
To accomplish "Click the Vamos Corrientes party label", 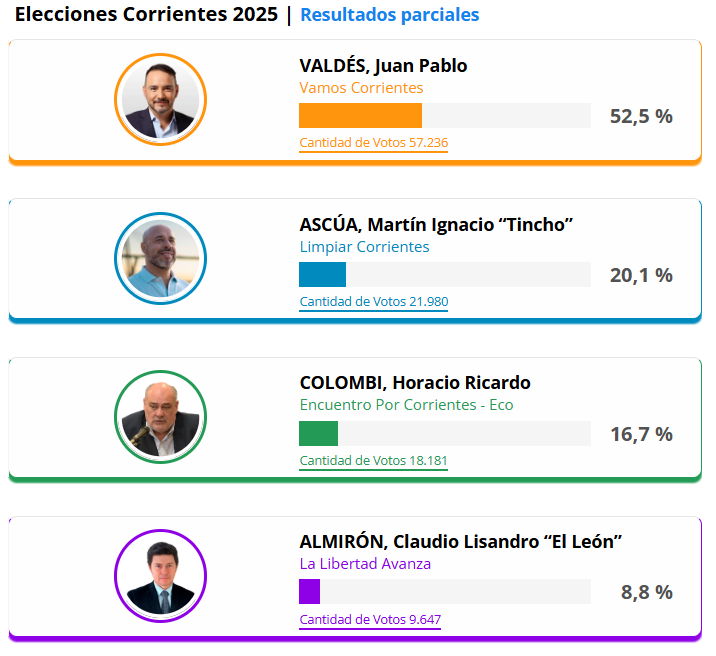I will [361, 88].
